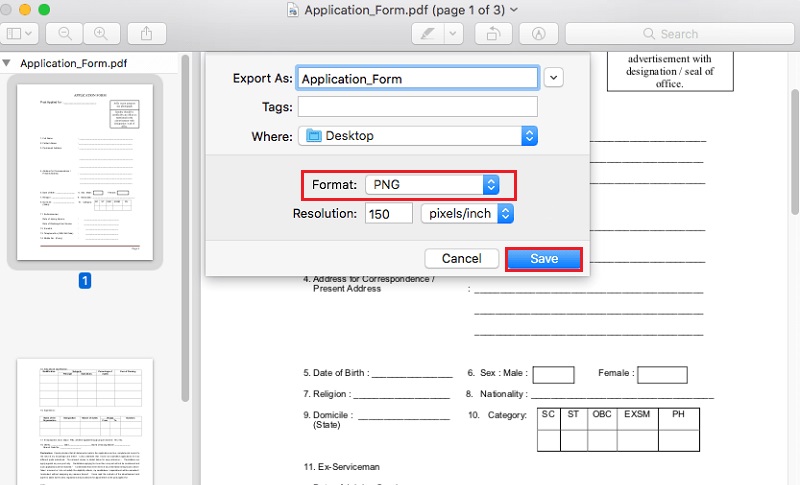
Task: Click the Nationality label in document
Action: 502,394
